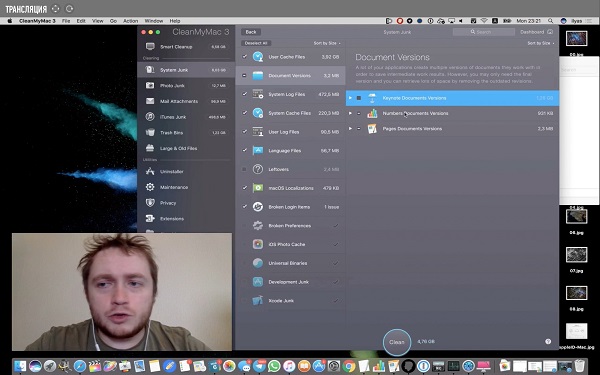Open Large & Old Files module
Viewport: 600px width, 375px height.
pos(186,148)
